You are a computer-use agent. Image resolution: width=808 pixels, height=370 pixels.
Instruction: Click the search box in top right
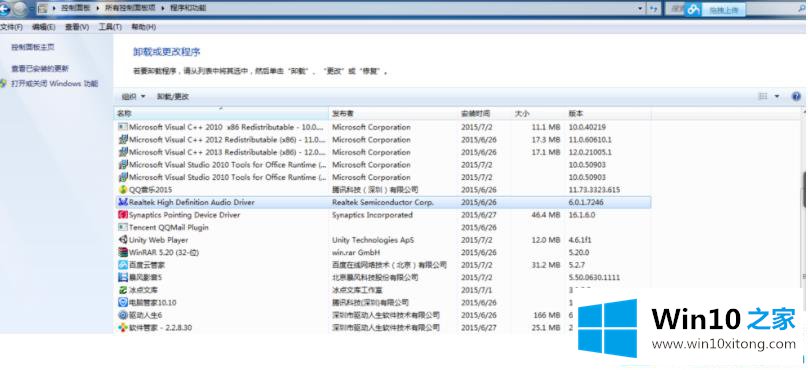[x=735, y=9]
